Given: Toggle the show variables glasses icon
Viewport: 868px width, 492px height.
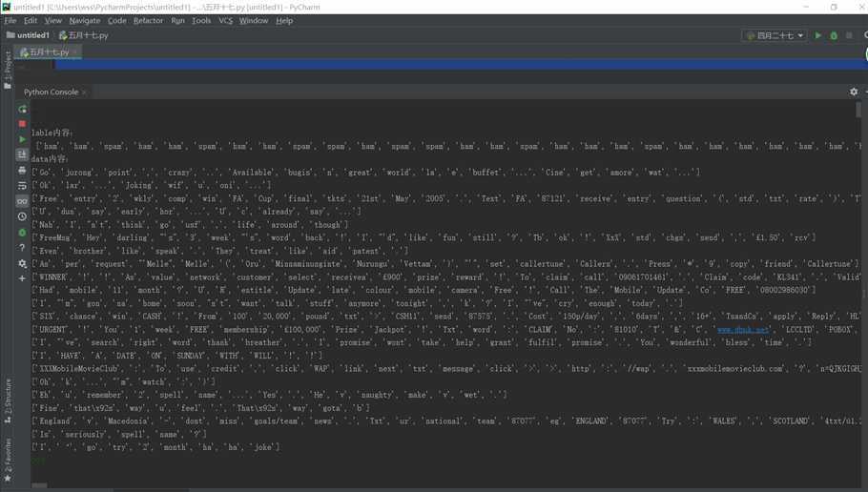Looking at the screenshot, I should 22,201.
